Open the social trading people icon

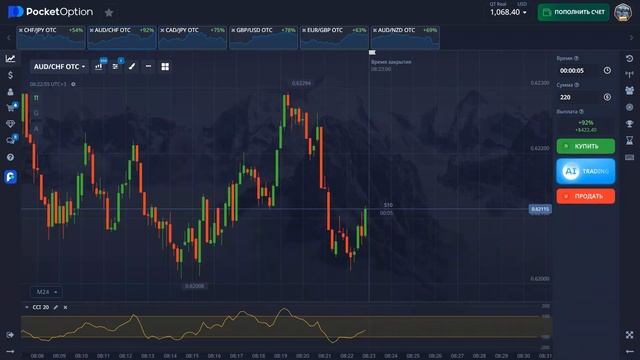[629, 91]
